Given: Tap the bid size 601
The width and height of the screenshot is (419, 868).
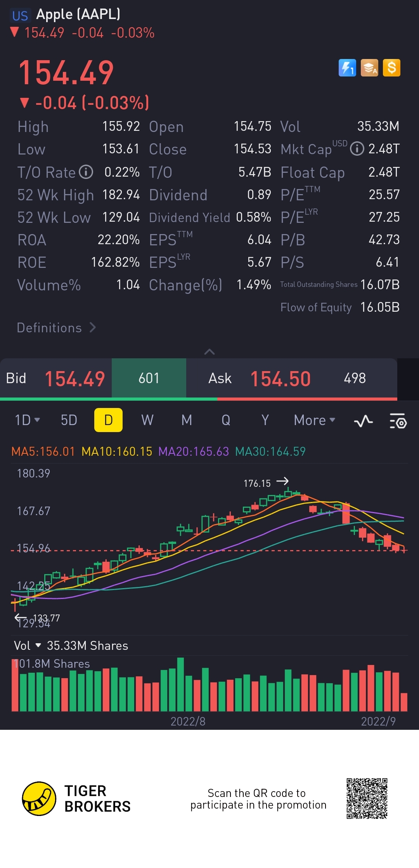Looking at the screenshot, I should pyautogui.click(x=149, y=378).
